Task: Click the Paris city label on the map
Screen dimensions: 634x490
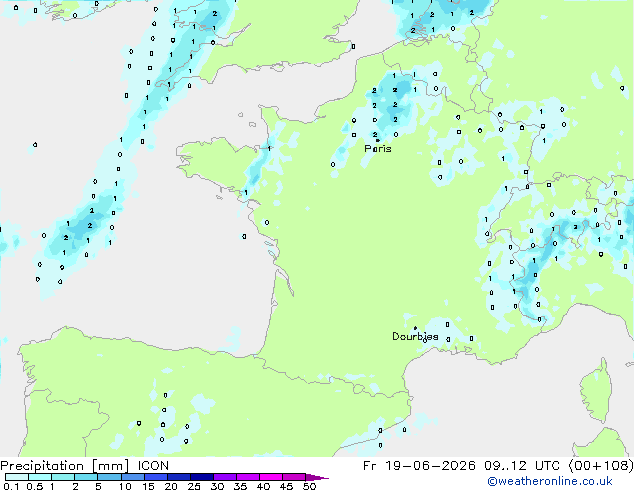Action: [378, 148]
